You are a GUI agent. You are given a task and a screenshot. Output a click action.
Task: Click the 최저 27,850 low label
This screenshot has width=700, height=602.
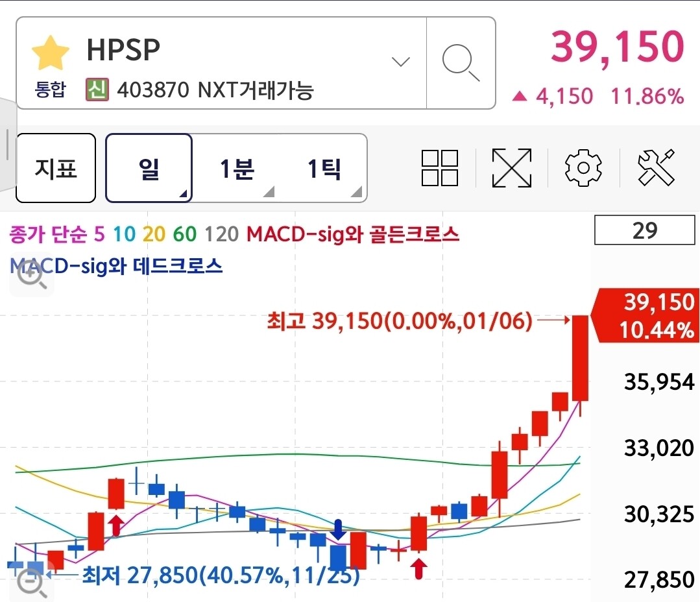(x=221, y=575)
